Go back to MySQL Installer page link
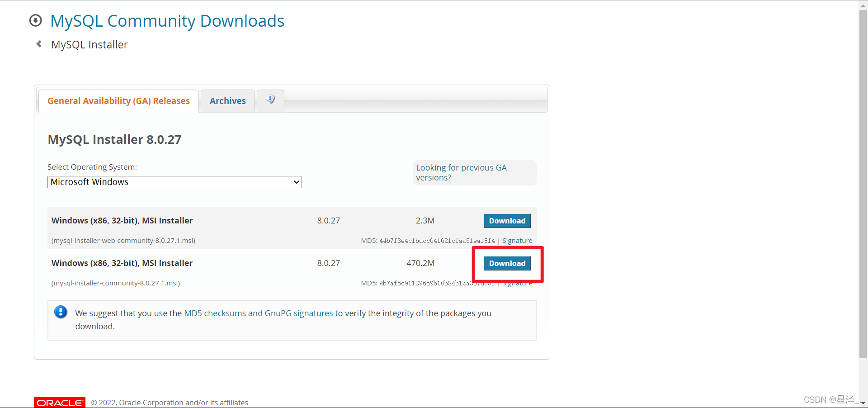868x408 pixels. (x=90, y=45)
